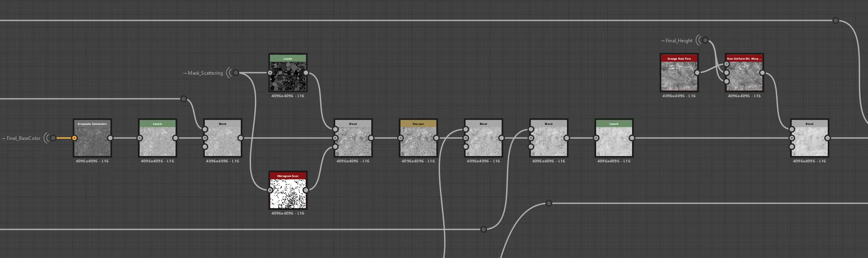Click top input of Blend fed by Histogram Scan

pyautogui.click(x=335, y=129)
